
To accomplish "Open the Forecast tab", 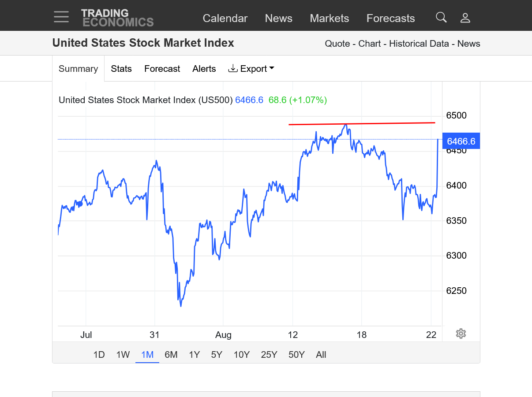I will point(162,69).
